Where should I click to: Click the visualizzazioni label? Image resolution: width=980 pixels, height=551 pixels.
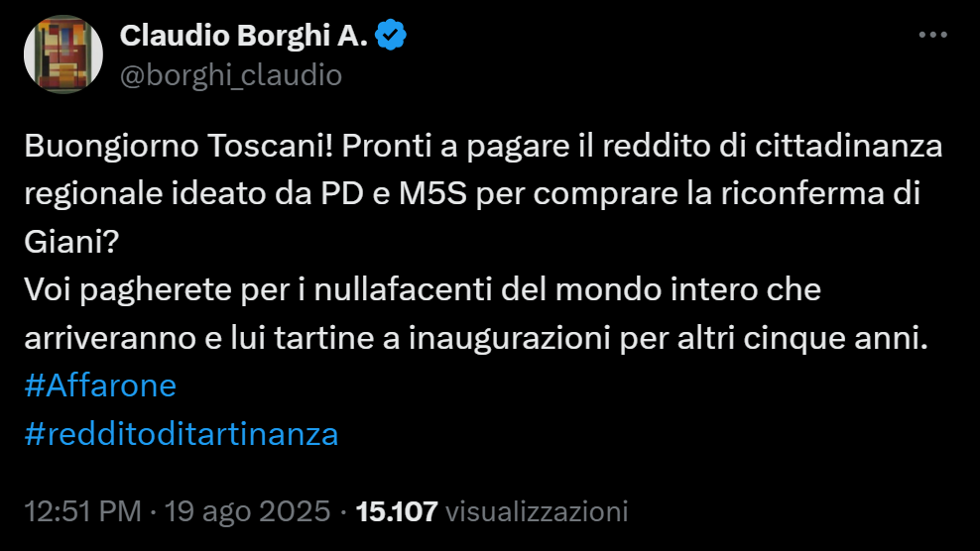coord(537,511)
